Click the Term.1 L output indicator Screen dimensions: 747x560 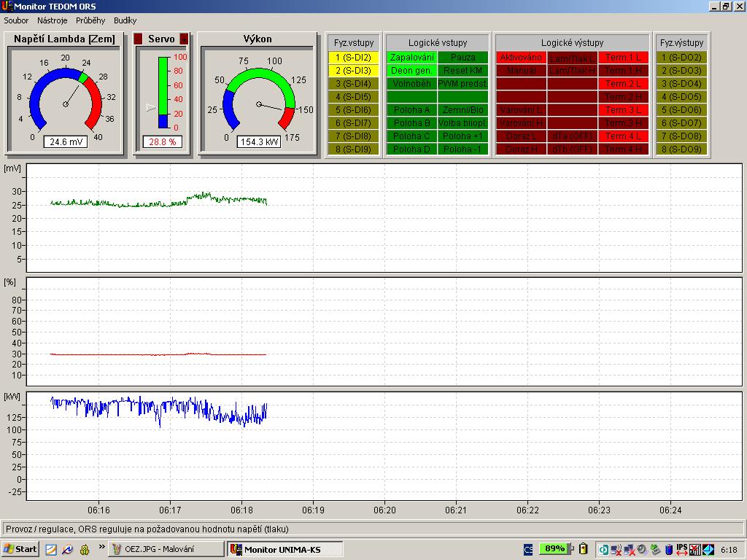[623, 58]
